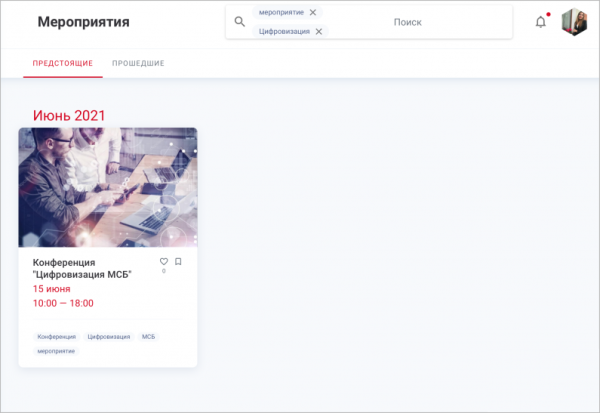Viewport: 600px width, 413px height.
Task: Open the conference card cover image
Action: click(x=108, y=187)
